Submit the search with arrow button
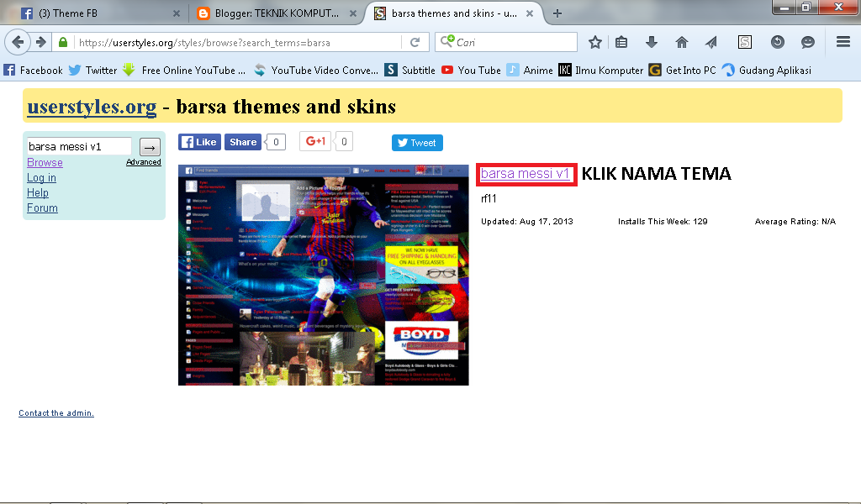The height and width of the screenshot is (504, 861). [150, 147]
